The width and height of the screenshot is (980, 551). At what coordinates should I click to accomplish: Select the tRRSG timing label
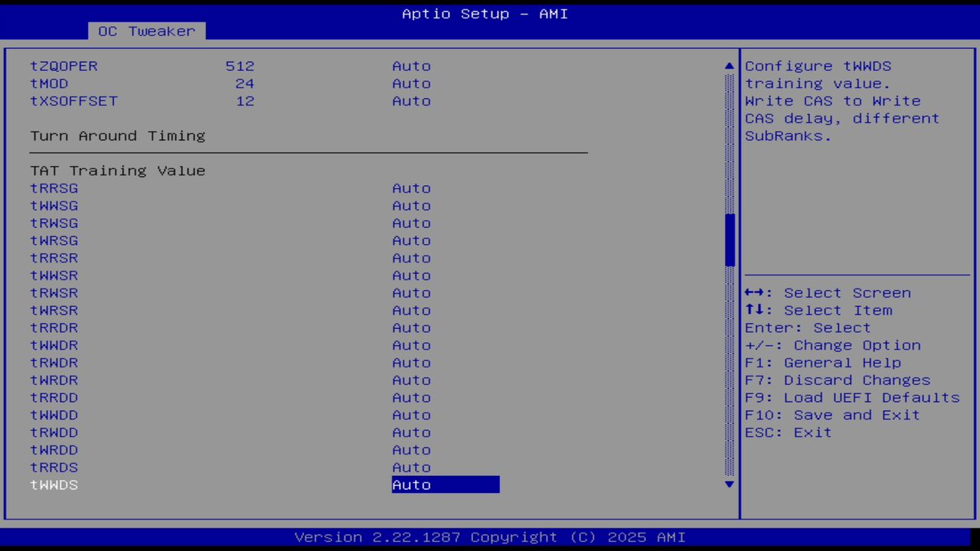[x=54, y=188]
